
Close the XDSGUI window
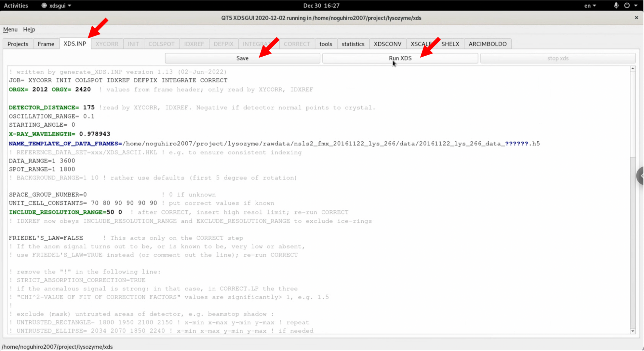pos(637,18)
